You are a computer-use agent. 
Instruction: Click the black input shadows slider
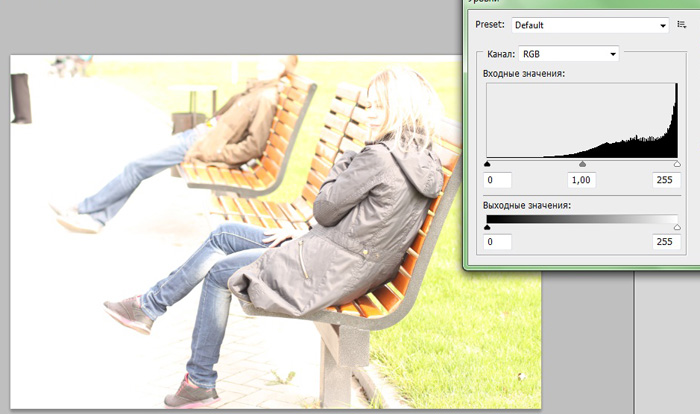487,164
